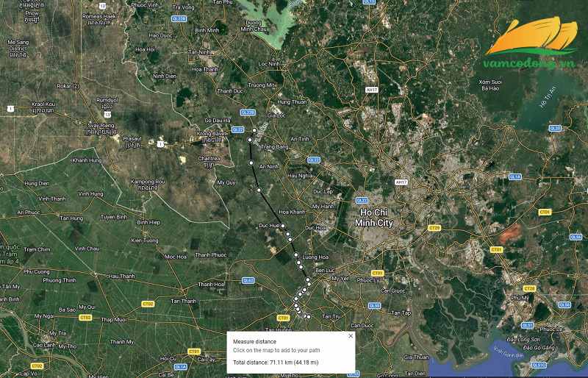Click the path waypoint beside Duc Hue label
Image resolution: width=588 pixels, height=378 pixels.
click(283, 226)
